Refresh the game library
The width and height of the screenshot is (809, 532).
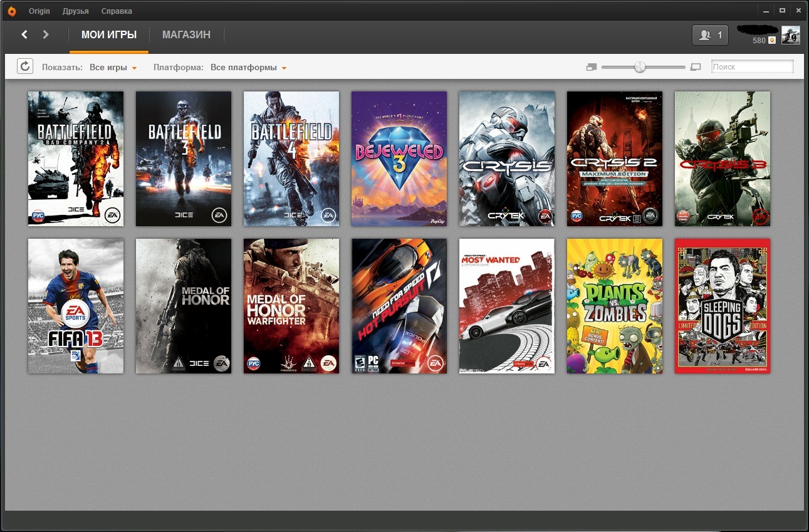(x=25, y=66)
